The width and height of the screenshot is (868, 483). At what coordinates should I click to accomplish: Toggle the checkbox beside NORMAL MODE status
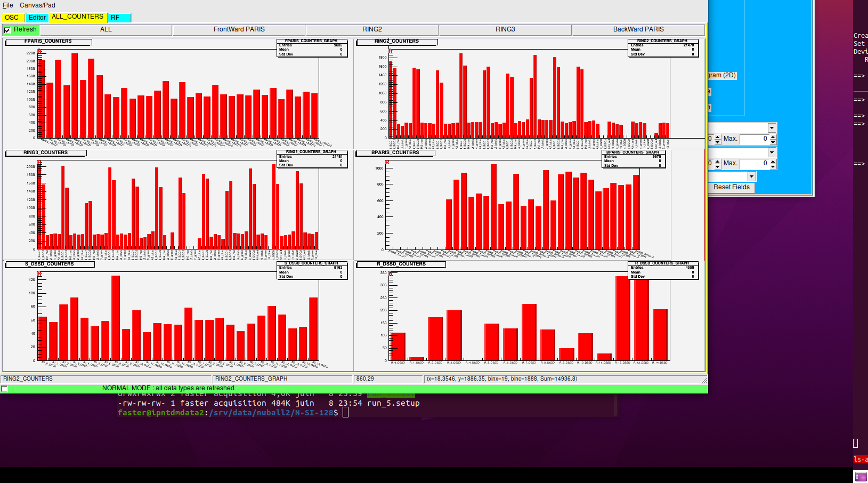[x=5, y=389]
